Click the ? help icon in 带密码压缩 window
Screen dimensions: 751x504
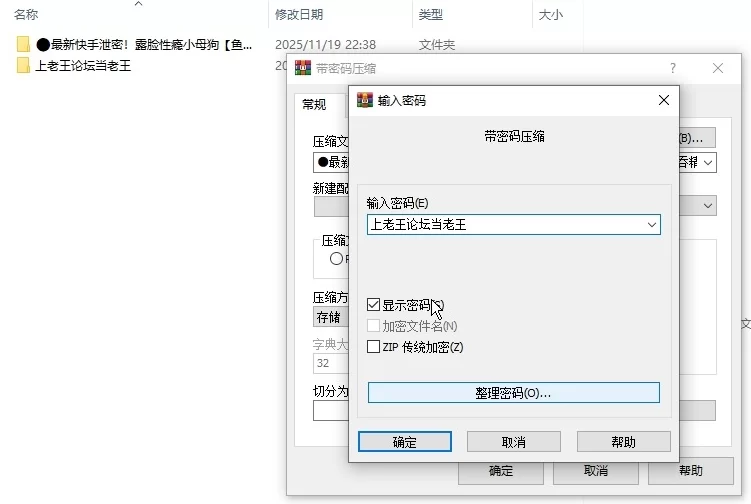672,68
